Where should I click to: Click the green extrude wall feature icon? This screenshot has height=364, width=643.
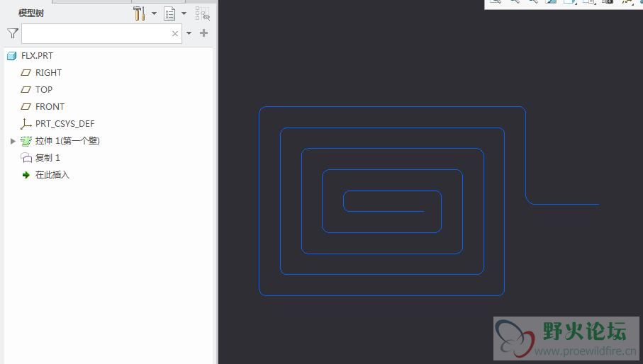(x=26, y=141)
